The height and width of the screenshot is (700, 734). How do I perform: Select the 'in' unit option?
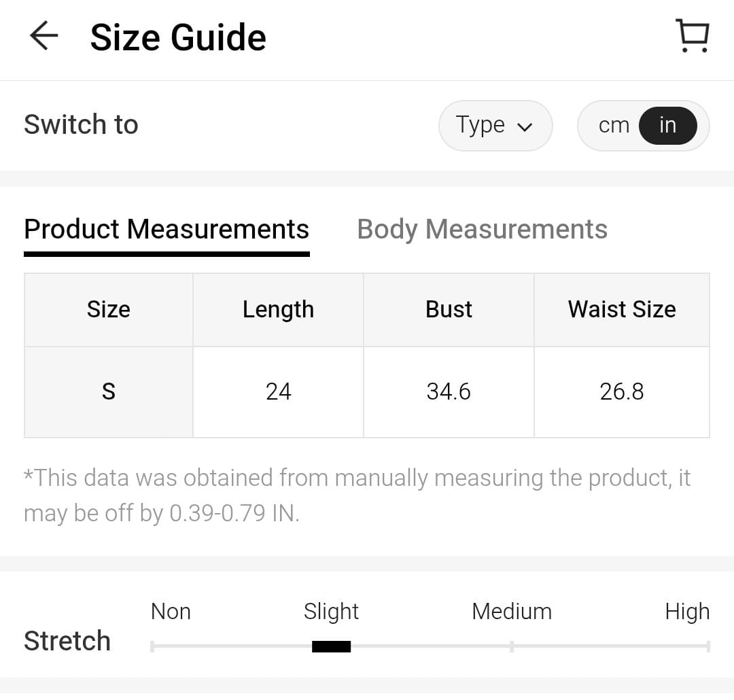(x=667, y=126)
